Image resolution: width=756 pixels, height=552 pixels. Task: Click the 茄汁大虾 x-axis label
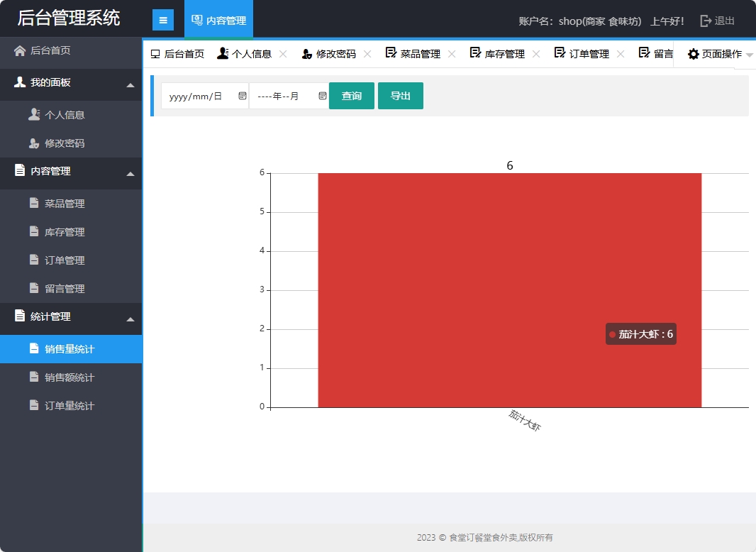point(525,420)
